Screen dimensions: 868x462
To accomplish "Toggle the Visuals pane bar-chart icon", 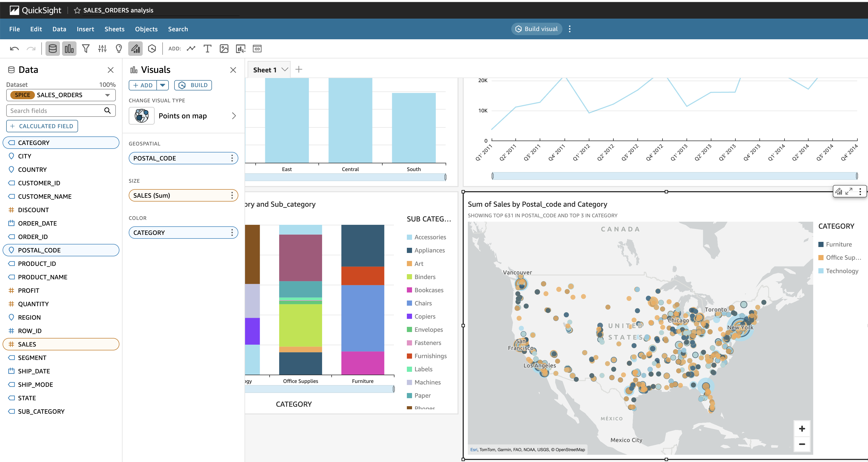I will pyautogui.click(x=69, y=49).
